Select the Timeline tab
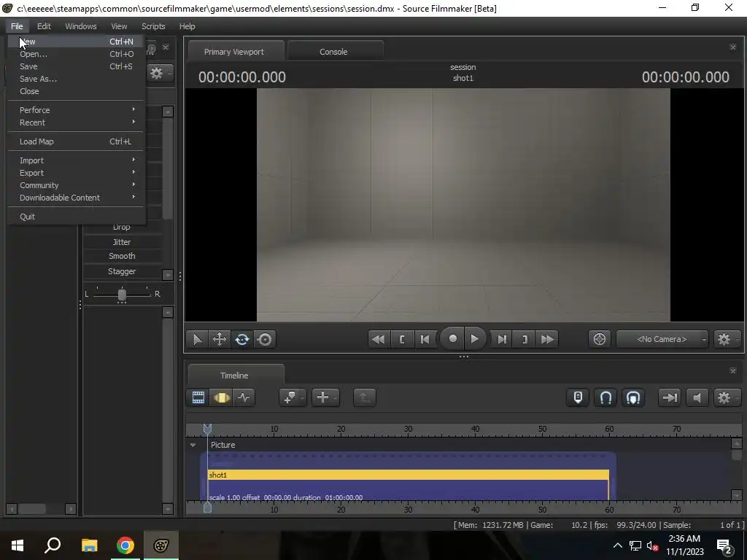747x560 pixels. click(x=234, y=376)
